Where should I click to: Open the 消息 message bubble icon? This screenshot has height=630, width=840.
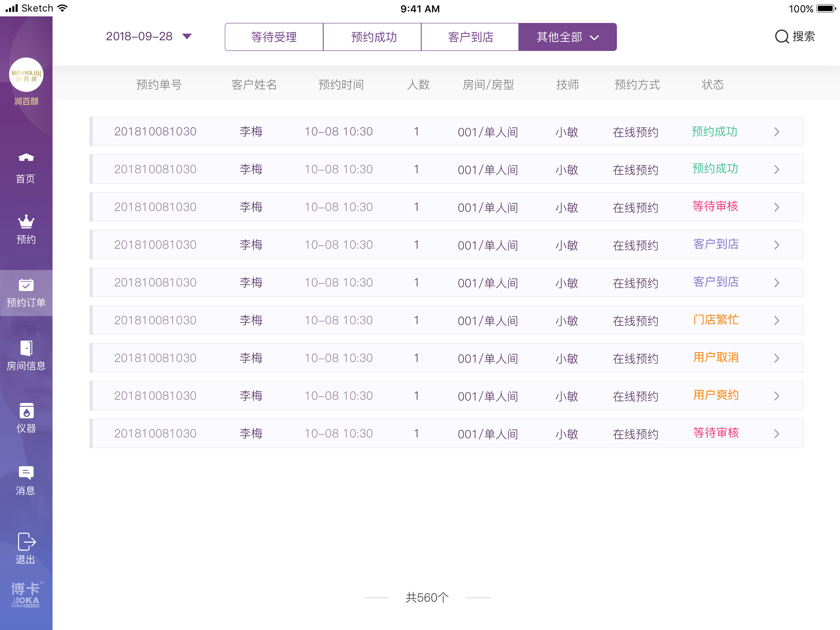26,473
